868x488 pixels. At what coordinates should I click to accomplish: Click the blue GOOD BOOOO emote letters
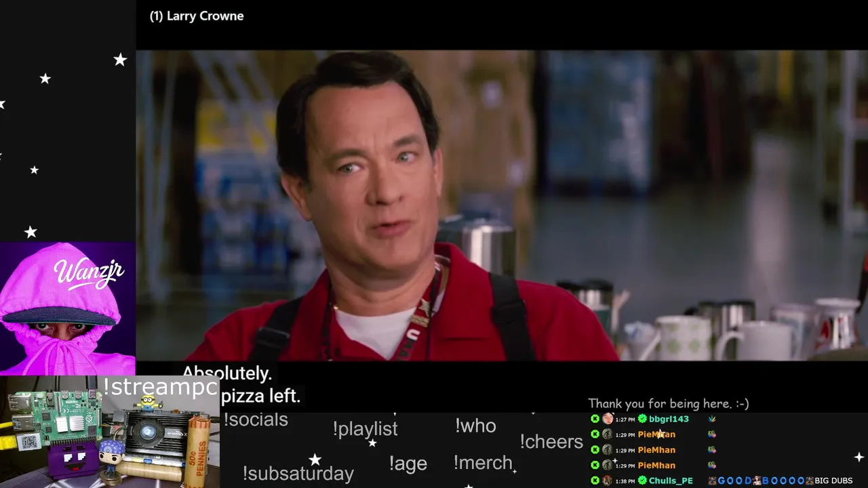click(x=762, y=481)
